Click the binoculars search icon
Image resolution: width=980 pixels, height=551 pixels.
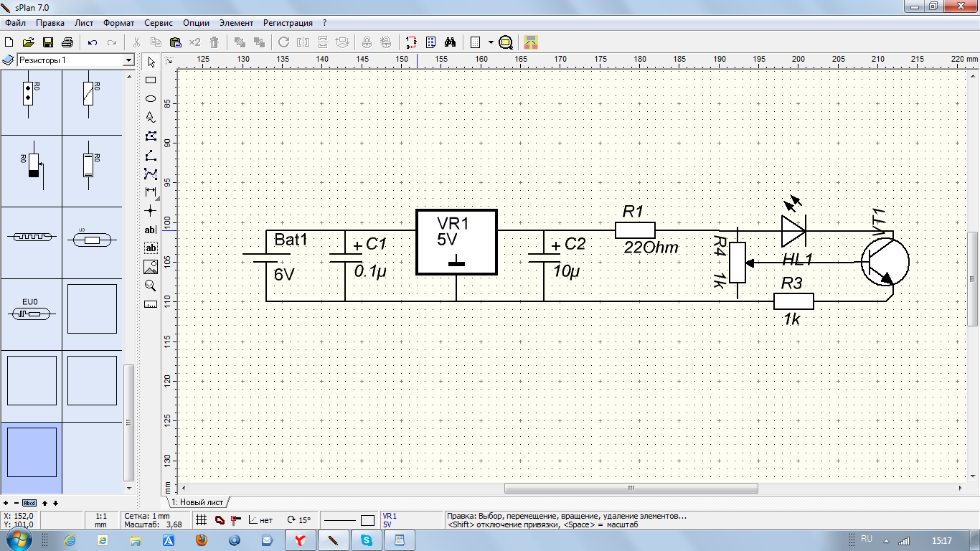pos(451,42)
